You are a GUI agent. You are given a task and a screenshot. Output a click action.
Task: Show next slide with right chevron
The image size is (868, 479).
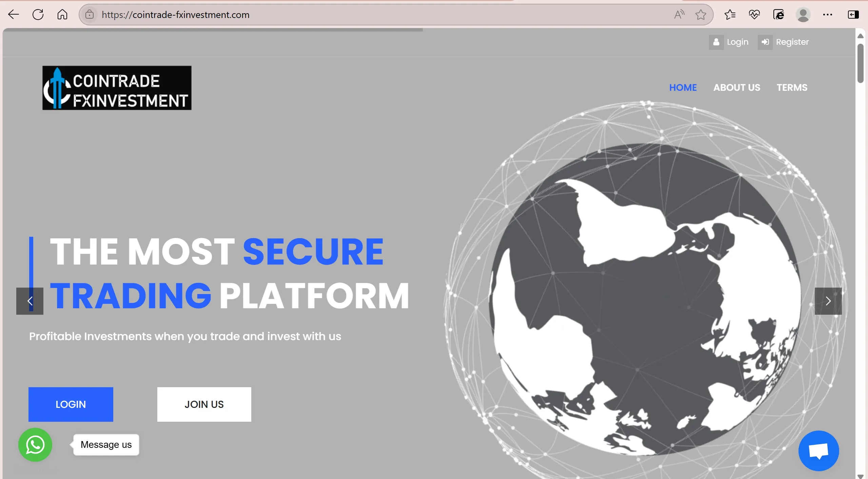828,301
